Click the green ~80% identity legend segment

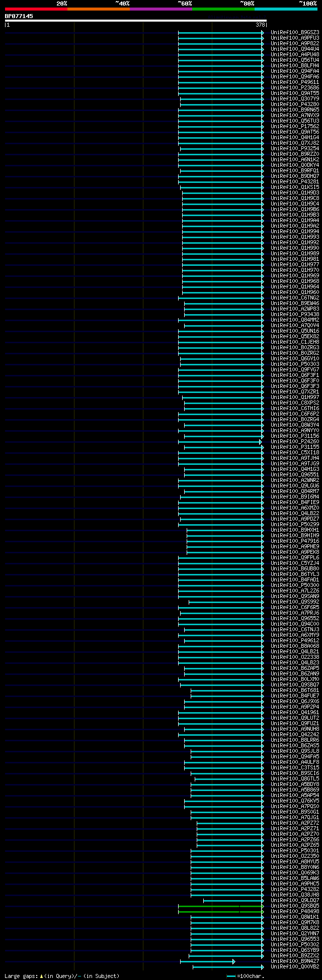coord(223,9)
